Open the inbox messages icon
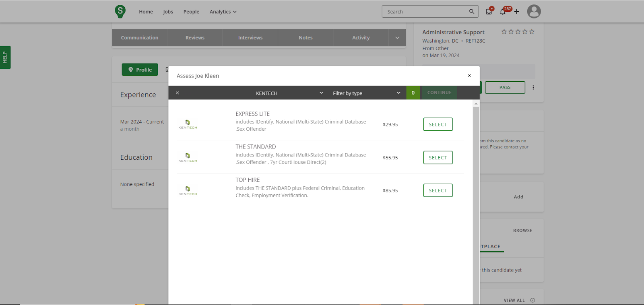644x305 pixels. [x=489, y=12]
